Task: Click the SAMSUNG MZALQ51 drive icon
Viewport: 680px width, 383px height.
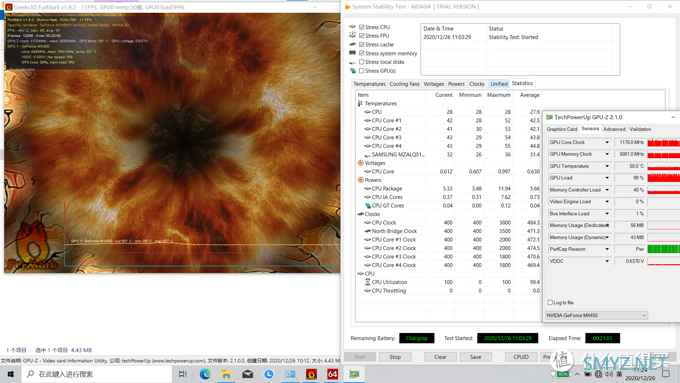Action: (367, 154)
